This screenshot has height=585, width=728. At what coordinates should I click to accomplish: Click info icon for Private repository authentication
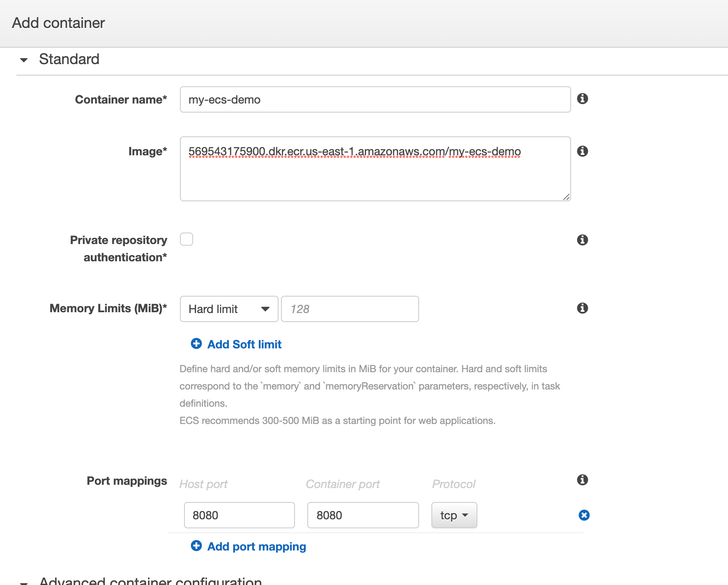(x=583, y=240)
